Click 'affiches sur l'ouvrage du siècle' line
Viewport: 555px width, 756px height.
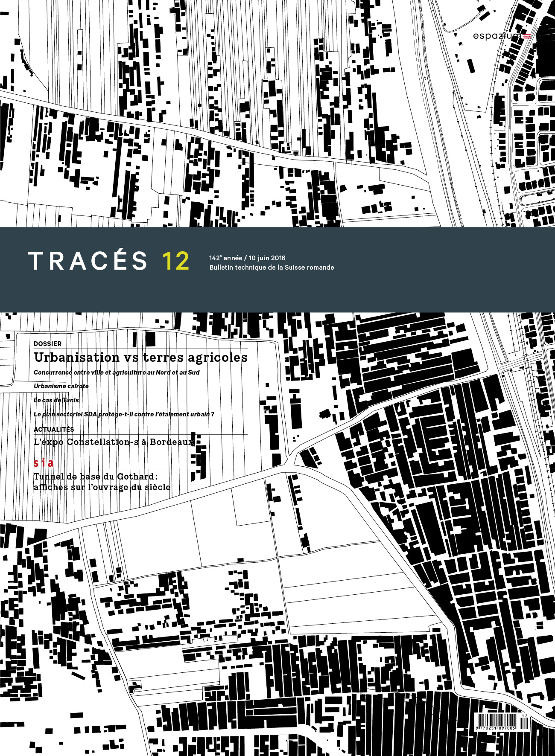click(102, 487)
